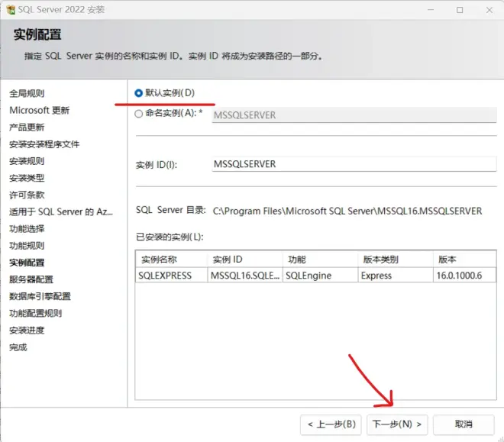Click the named instance field showing MSSQLSERVER
The width and height of the screenshot is (504, 442).
tap(354, 115)
